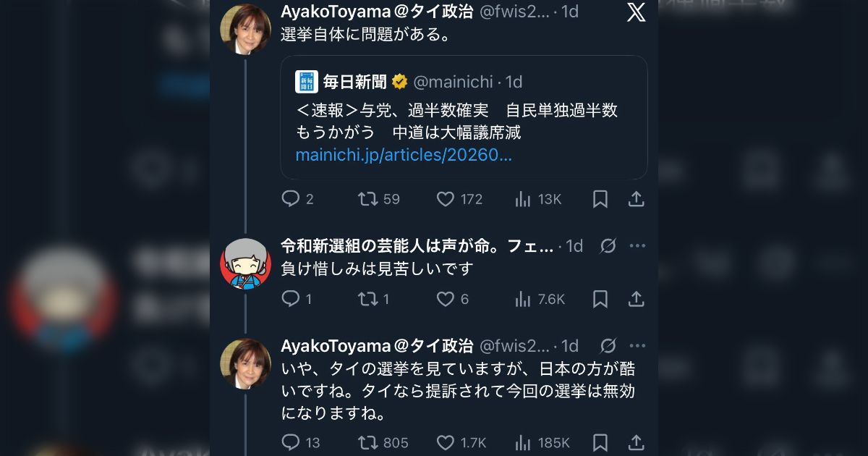Viewport: 868px width, 456px height.
Task: Click the Grok slashed-circle icon on 令和新選組's tweet
Action: click(608, 245)
